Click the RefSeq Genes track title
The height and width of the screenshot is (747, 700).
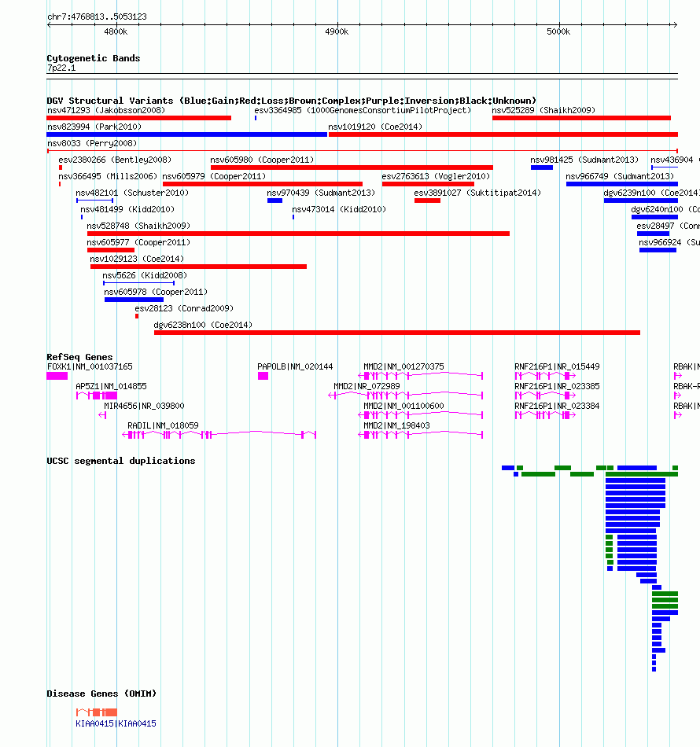(x=79, y=357)
